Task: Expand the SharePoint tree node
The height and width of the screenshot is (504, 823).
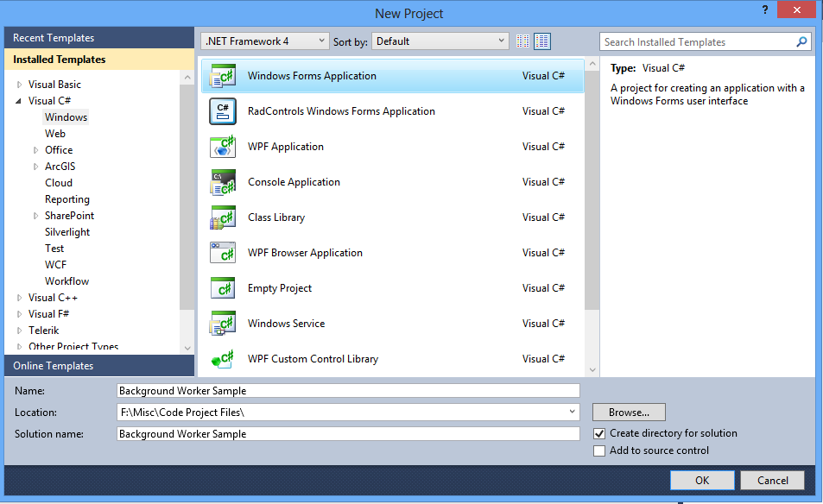Action: coord(35,216)
